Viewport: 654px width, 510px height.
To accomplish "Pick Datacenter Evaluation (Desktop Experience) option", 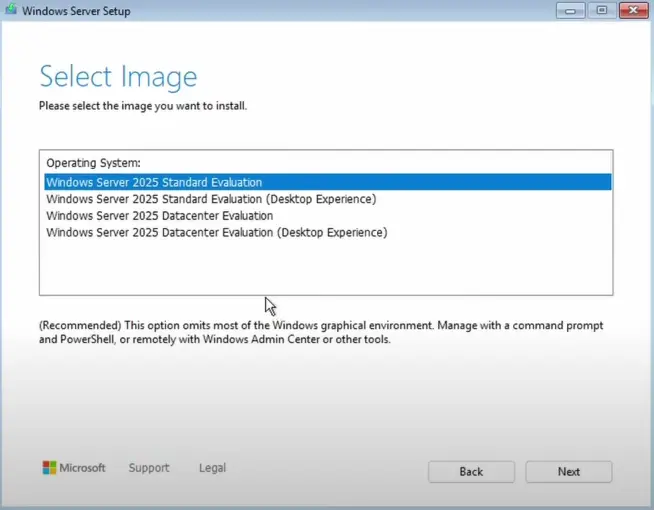I will pos(216,233).
